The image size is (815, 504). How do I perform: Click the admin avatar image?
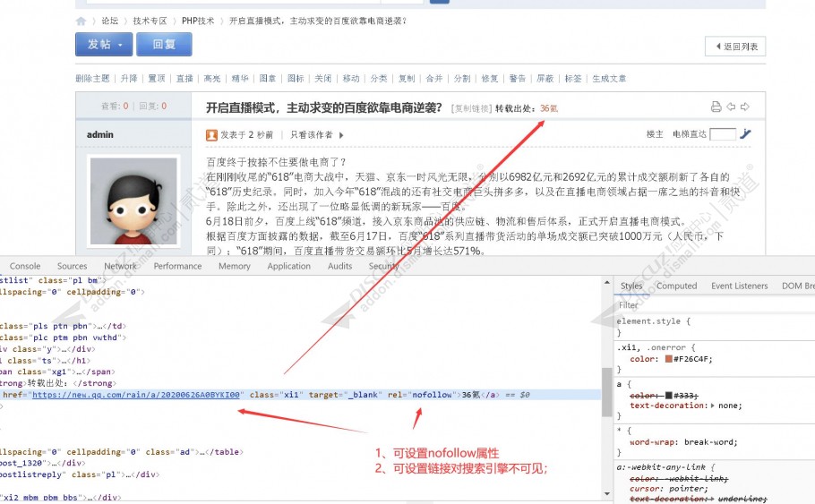point(133,201)
